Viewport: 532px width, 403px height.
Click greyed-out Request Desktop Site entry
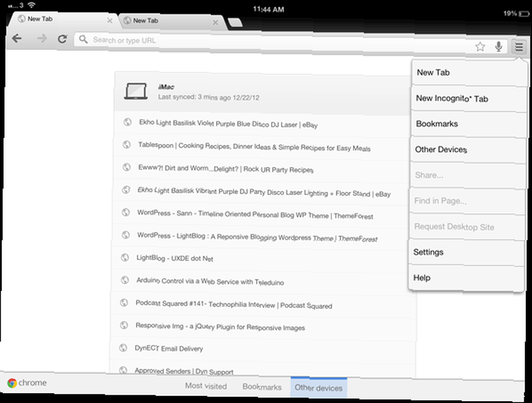[467, 227]
